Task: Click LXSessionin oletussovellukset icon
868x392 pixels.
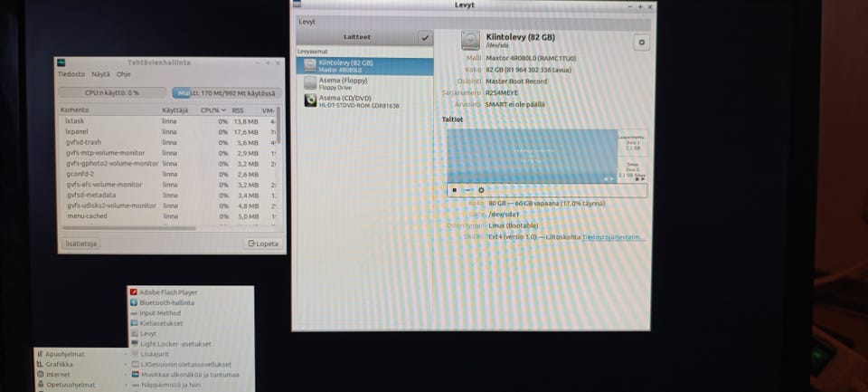Action: pos(135,364)
